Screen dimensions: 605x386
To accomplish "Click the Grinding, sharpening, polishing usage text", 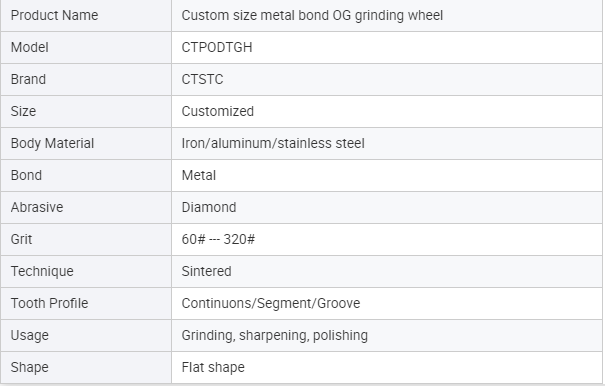I will pyautogui.click(x=275, y=336).
